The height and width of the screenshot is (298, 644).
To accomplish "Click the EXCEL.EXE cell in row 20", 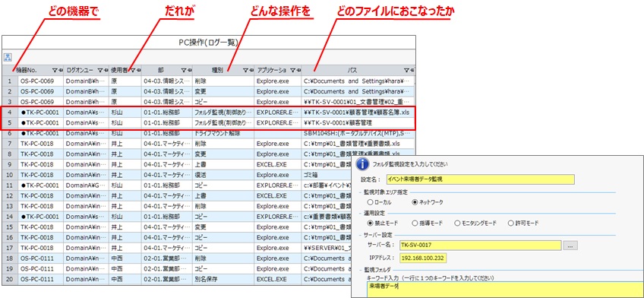I will pos(277,280).
